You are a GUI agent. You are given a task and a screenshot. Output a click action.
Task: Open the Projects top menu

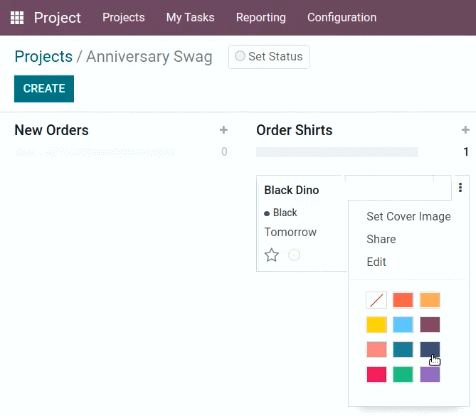[123, 17]
